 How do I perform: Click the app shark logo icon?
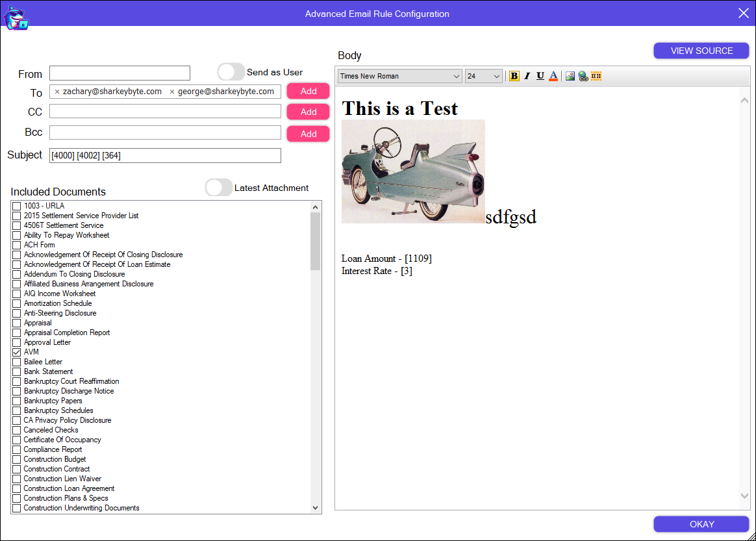tap(16, 18)
